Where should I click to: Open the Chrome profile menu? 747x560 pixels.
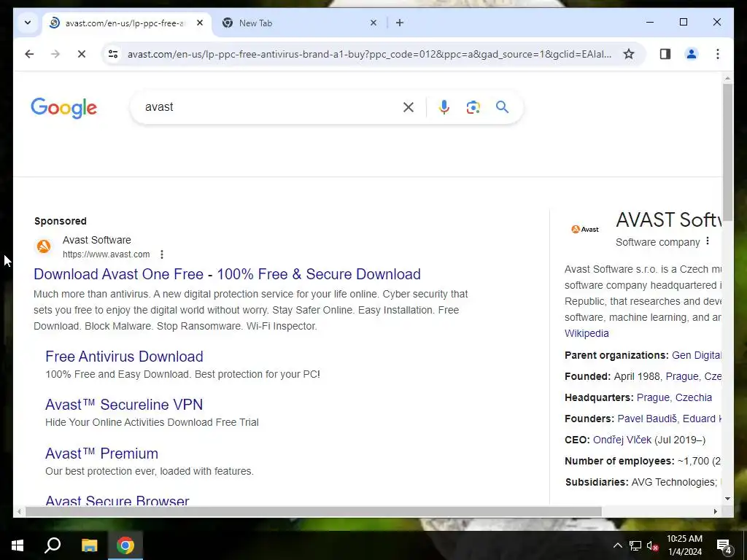click(x=692, y=54)
